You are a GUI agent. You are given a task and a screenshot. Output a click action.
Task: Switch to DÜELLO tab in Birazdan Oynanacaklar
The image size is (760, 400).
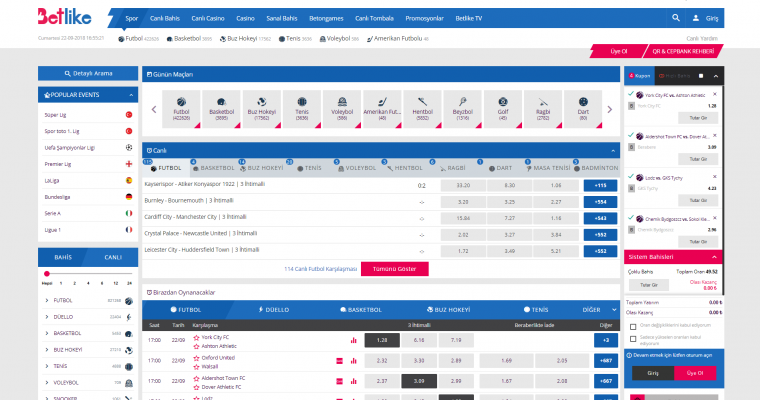tap(274, 310)
